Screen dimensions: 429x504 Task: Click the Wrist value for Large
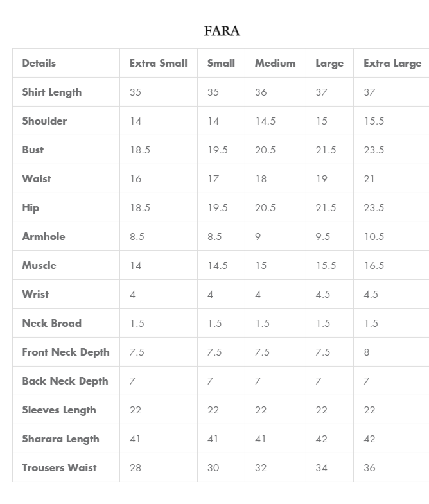coord(322,294)
